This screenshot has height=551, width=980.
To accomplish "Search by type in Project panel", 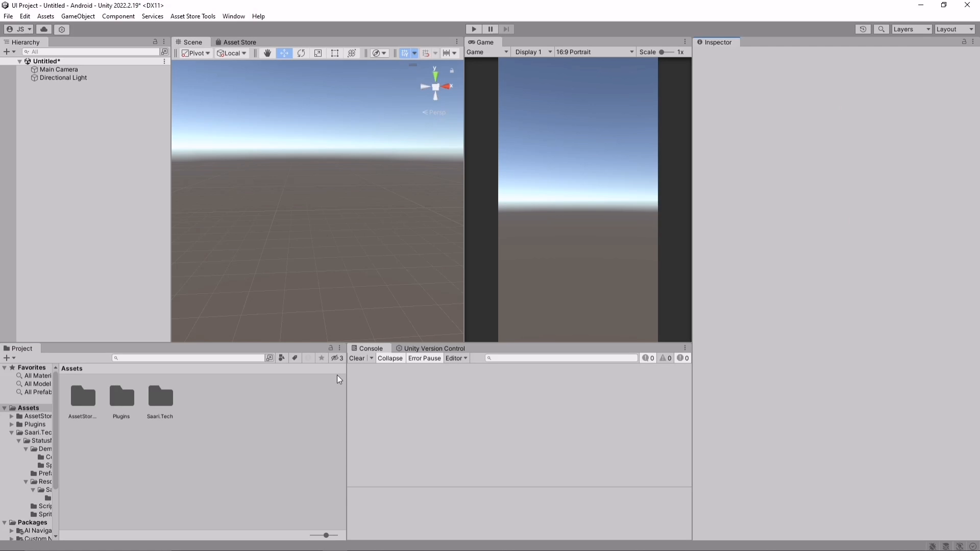I will tap(282, 358).
